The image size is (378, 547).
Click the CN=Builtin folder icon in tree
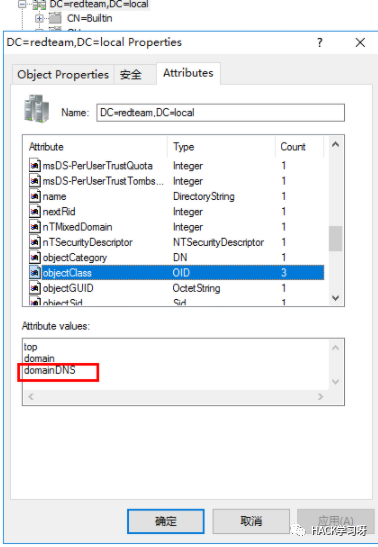click(x=55, y=18)
